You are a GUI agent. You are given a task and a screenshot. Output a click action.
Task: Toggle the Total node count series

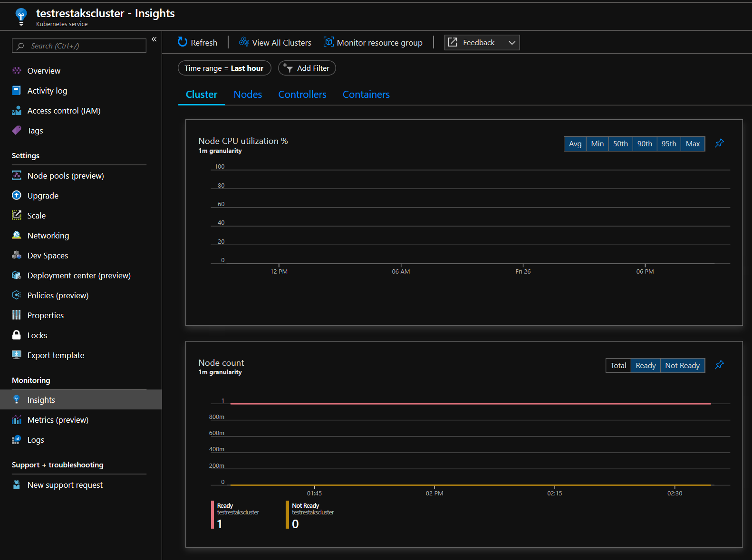click(x=618, y=366)
